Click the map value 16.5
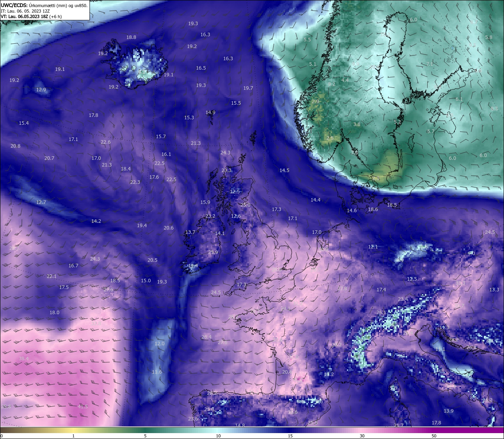This screenshot has height=439, width=504. coord(201,68)
